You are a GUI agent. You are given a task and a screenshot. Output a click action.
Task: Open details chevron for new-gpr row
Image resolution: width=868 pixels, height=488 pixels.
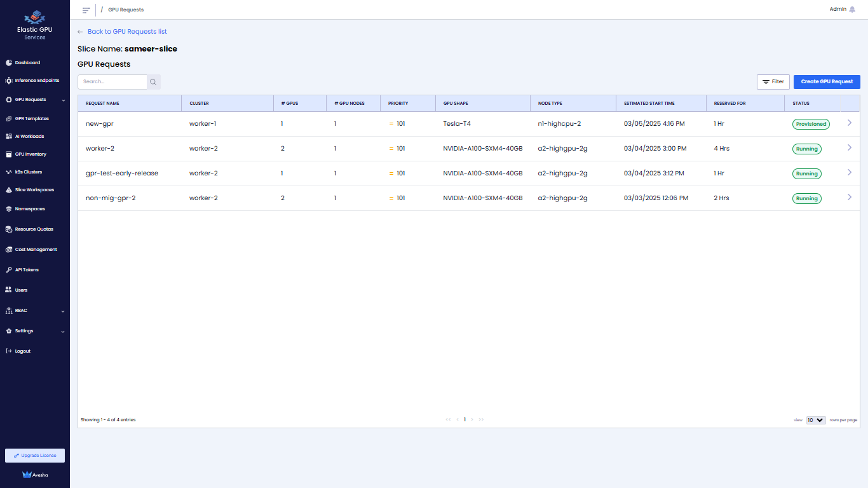(850, 123)
